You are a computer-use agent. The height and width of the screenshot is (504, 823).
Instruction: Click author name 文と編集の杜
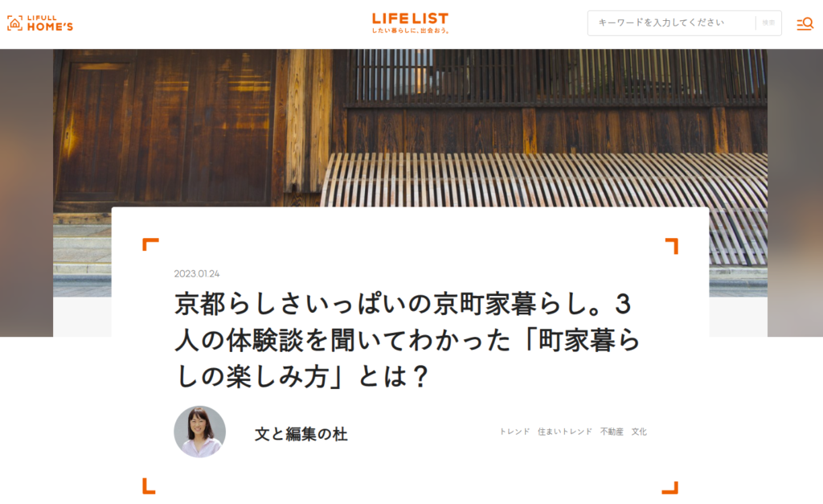point(301,434)
